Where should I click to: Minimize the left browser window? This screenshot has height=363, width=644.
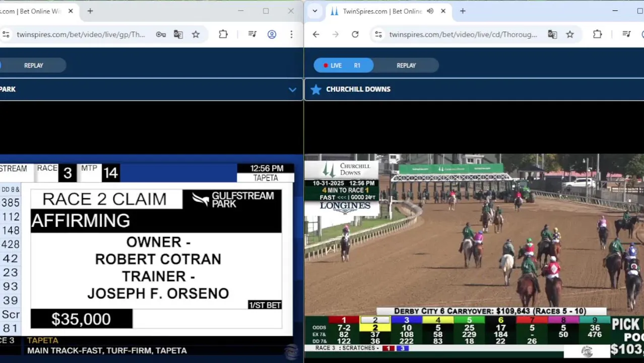(241, 11)
